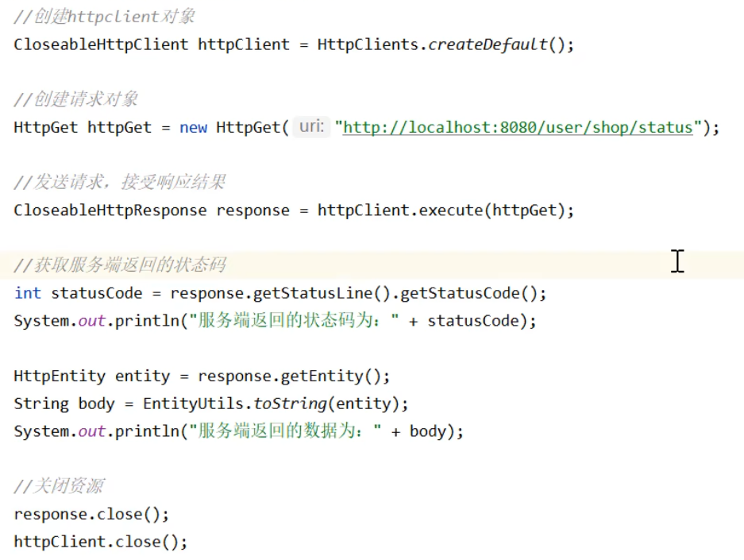Click the CloseableHttpResponse type name
744x560 pixels.
point(110,210)
